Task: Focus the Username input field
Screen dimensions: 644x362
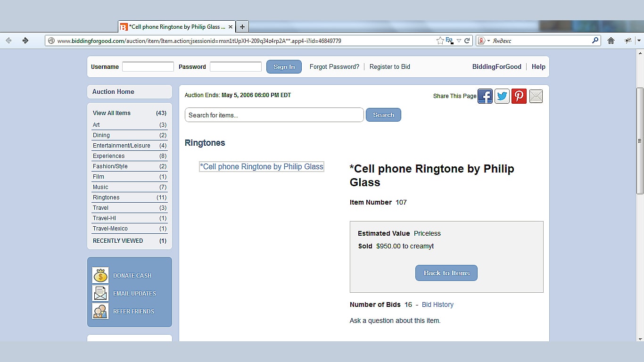Action: coord(148,67)
